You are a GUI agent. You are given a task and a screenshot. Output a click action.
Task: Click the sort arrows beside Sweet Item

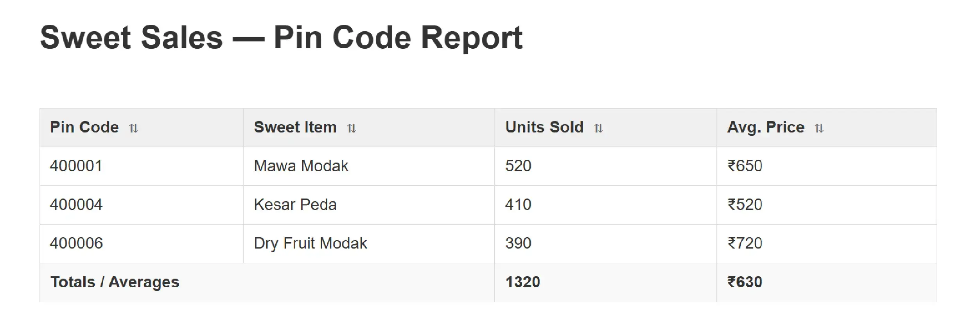point(352,128)
